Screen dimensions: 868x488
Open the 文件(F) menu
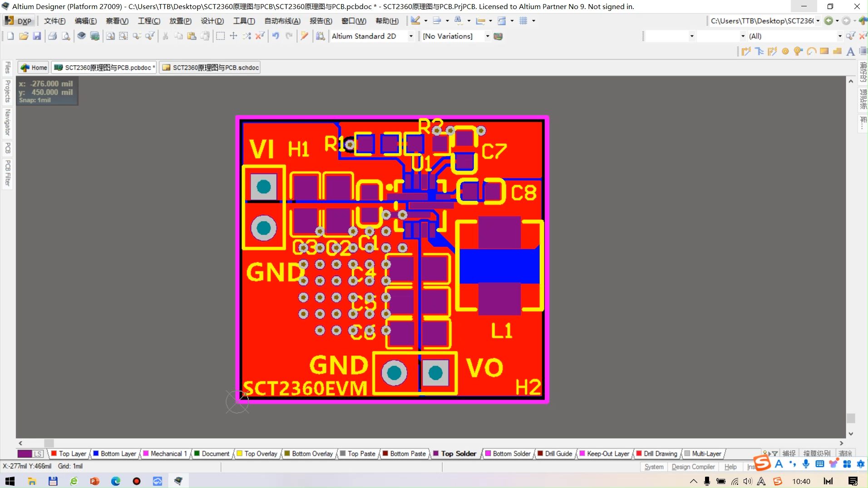coord(54,21)
